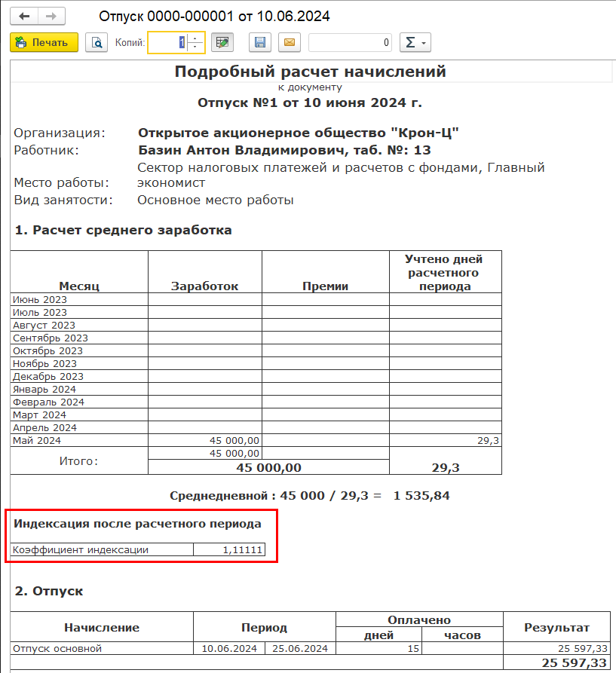Select the Январь 2024 row label
This screenshot has height=673, width=616.
pyautogui.click(x=79, y=390)
